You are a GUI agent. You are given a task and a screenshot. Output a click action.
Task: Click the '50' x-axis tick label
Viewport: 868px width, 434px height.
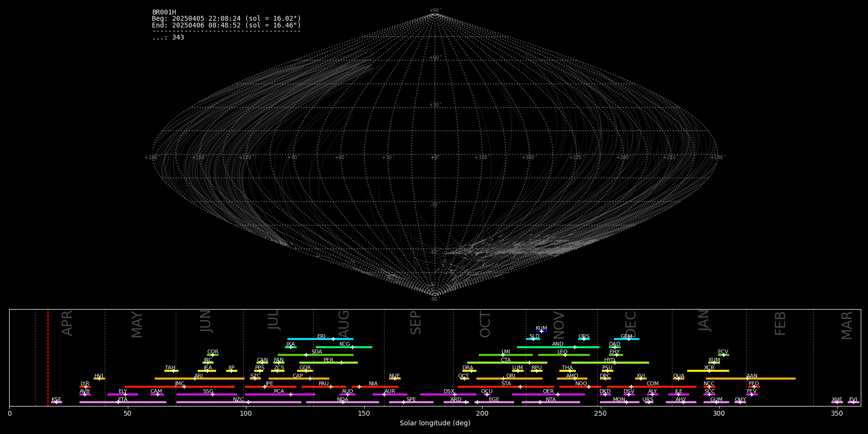point(128,413)
